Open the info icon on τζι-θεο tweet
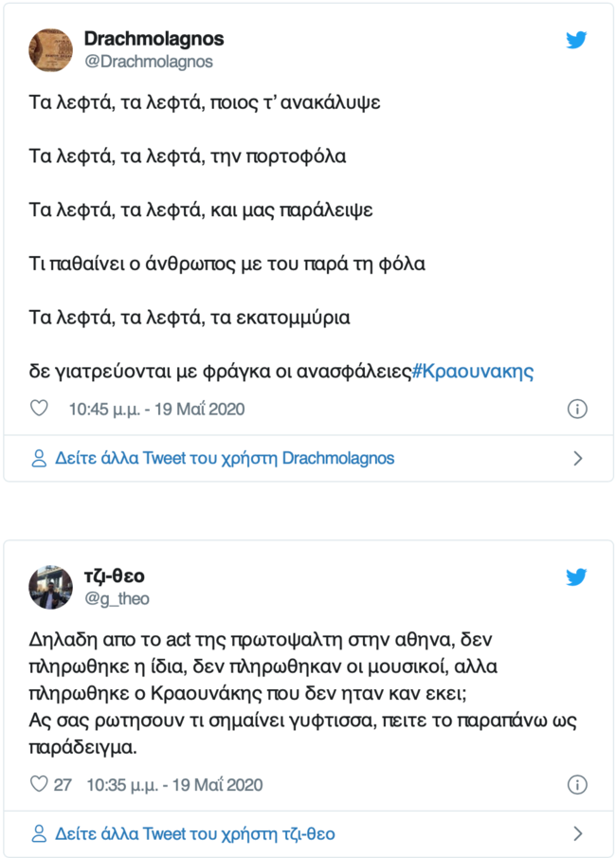This screenshot has height=858, width=616. pyautogui.click(x=576, y=784)
